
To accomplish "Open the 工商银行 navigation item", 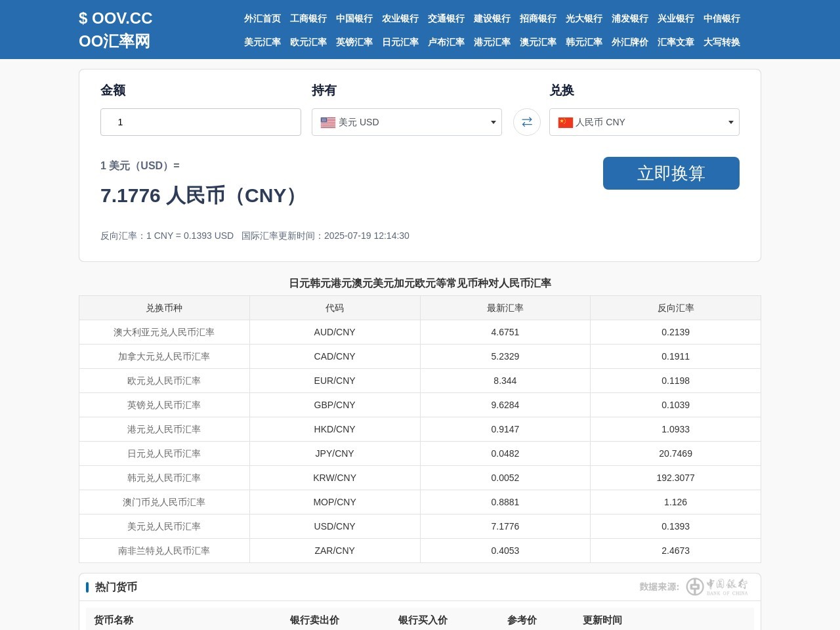I will tap(308, 18).
